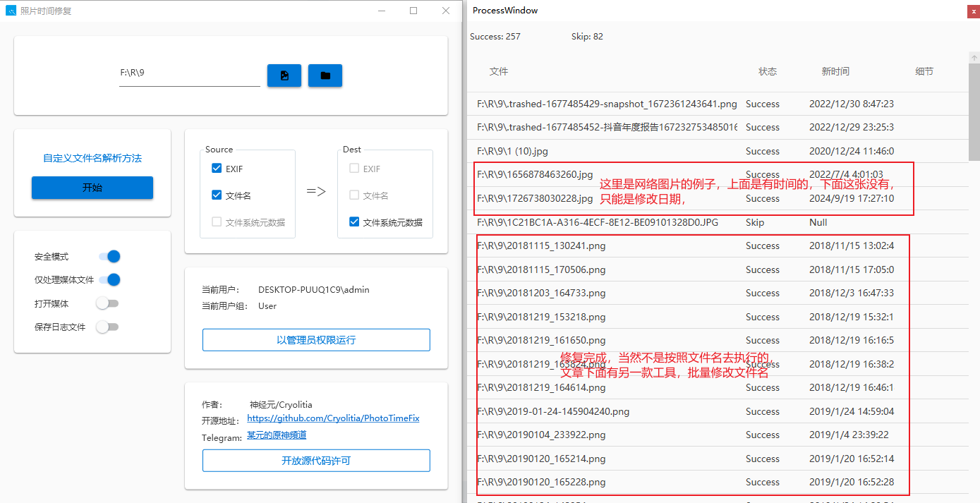
Task: Click Skip status of 1C21BC1A row
Action: click(x=755, y=222)
